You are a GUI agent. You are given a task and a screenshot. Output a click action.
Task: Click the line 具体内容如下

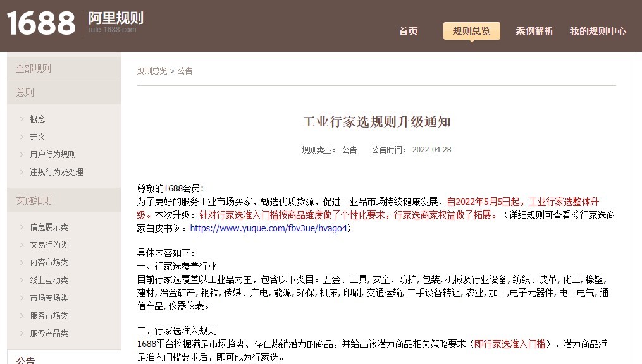(166, 253)
